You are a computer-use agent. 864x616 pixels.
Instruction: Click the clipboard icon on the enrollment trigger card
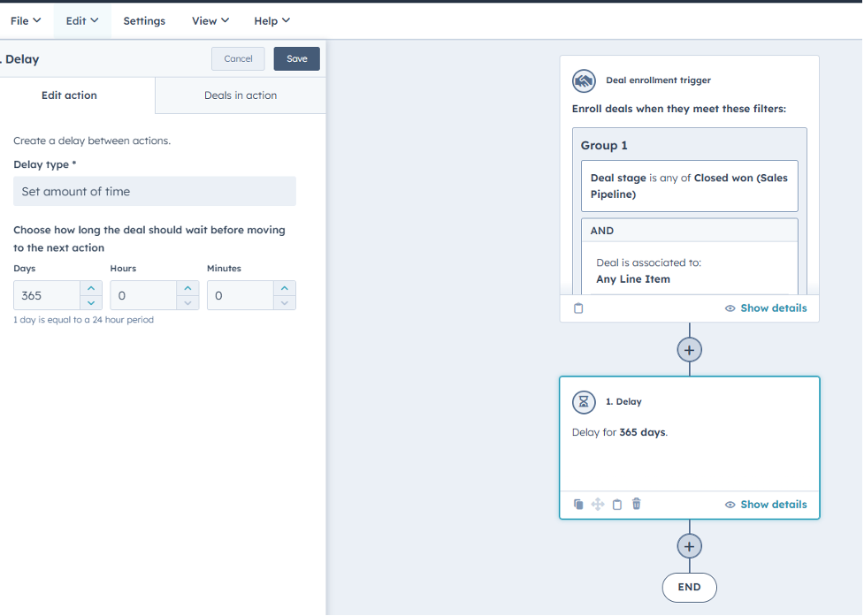[578, 308]
